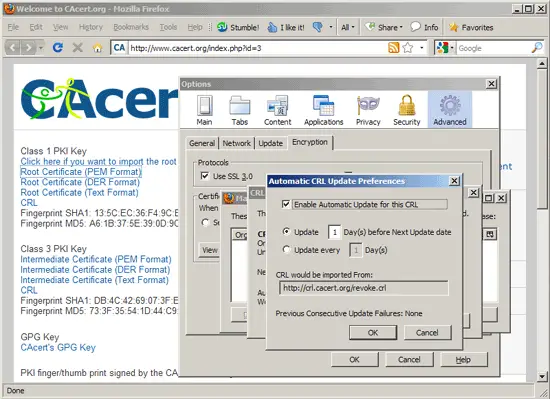
Task: Open the Privacy options panel
Action: coord(368,110)
